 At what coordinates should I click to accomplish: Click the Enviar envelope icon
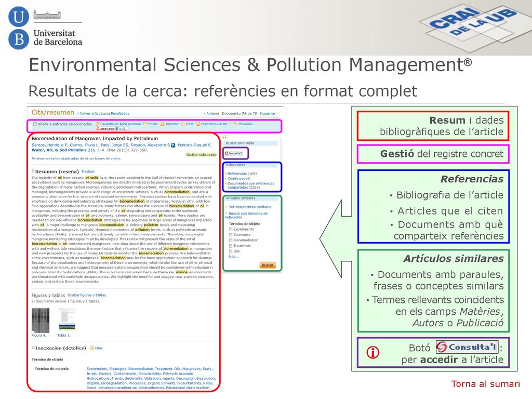pyautogui.click(x=145, y=124)
